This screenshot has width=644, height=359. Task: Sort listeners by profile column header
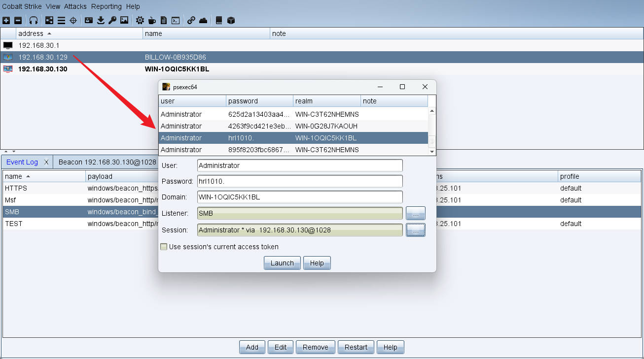point(599,176)
